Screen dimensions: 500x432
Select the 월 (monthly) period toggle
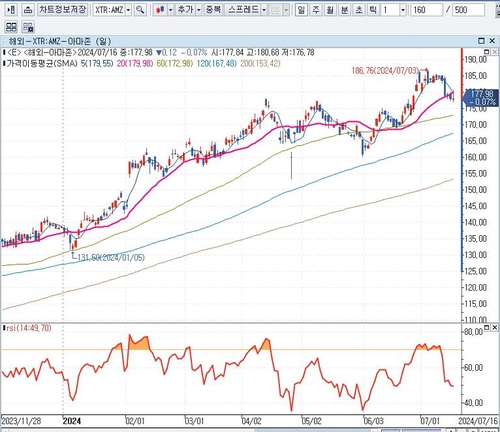click(330, 10)
